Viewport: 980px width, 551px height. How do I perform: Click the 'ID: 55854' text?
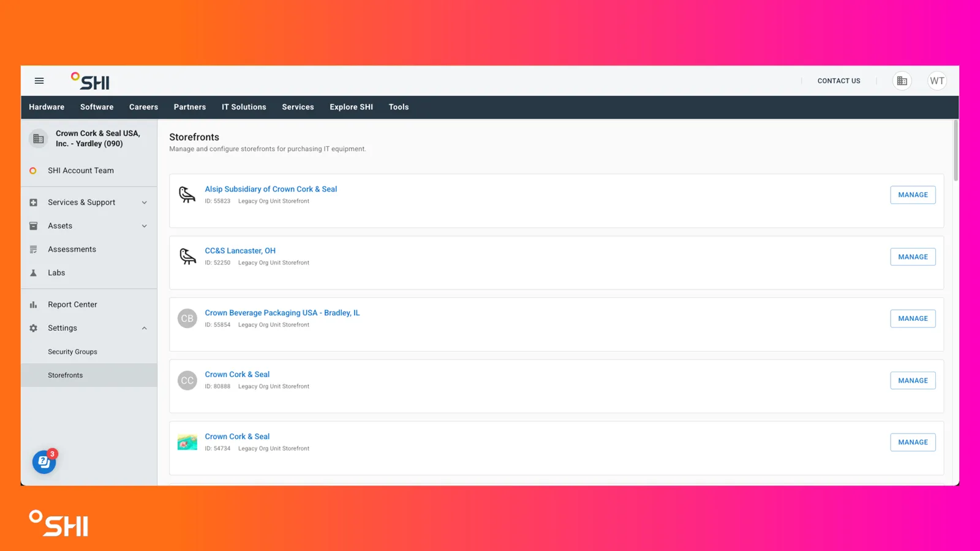click(217, 325)
